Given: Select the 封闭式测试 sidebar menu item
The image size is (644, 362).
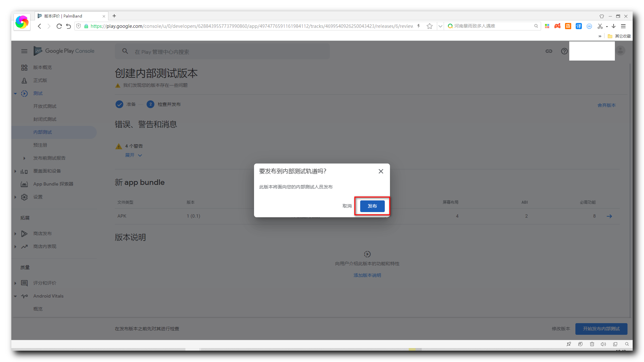Looking at the screenshot, I should (x=44, y=119).
